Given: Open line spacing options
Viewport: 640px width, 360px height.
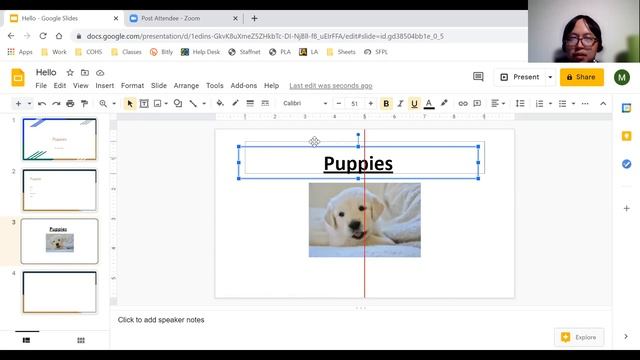Looking at the screenshot, I should 520,104.
